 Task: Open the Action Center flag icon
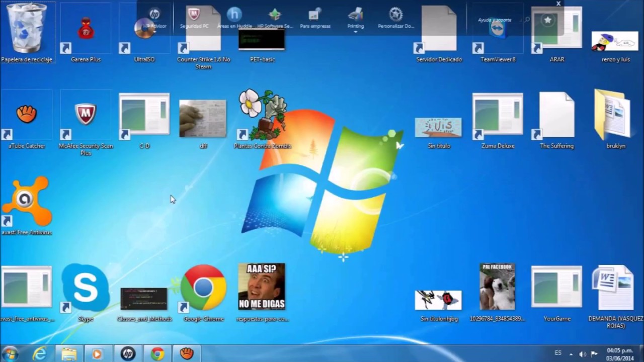pyautogui.click(x=594, y=354)
